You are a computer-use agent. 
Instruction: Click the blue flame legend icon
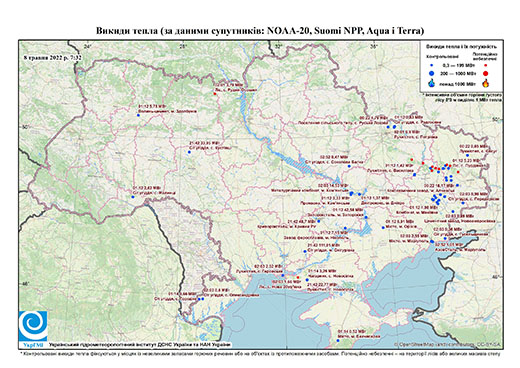click(x=432, y=83)
